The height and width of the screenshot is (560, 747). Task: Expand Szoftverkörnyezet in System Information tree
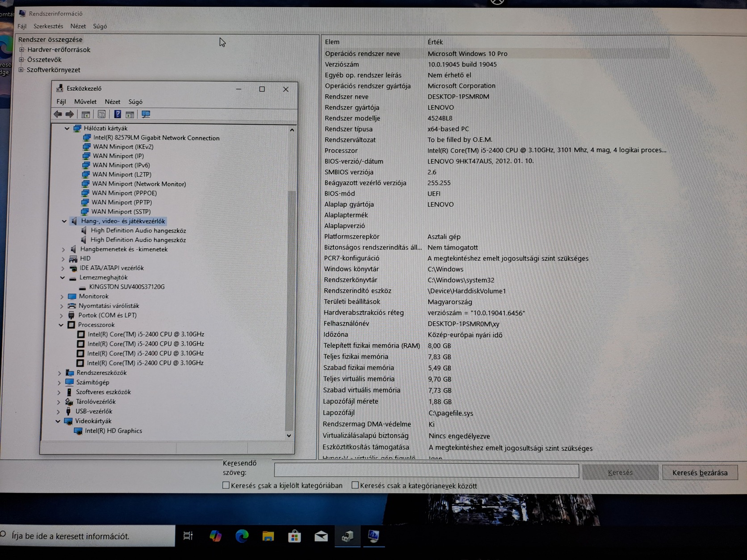pyautogui.click(x=21, y=70)
